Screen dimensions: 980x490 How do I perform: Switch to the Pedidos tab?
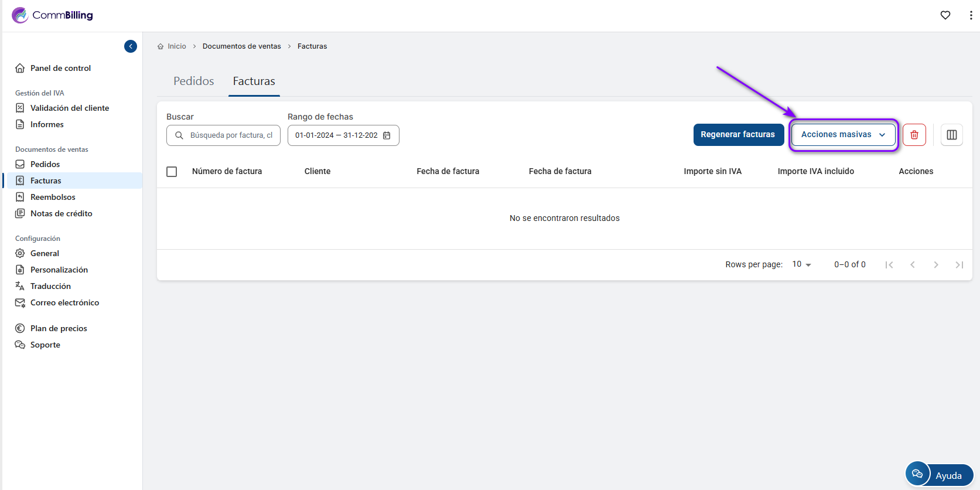[193, 81]
